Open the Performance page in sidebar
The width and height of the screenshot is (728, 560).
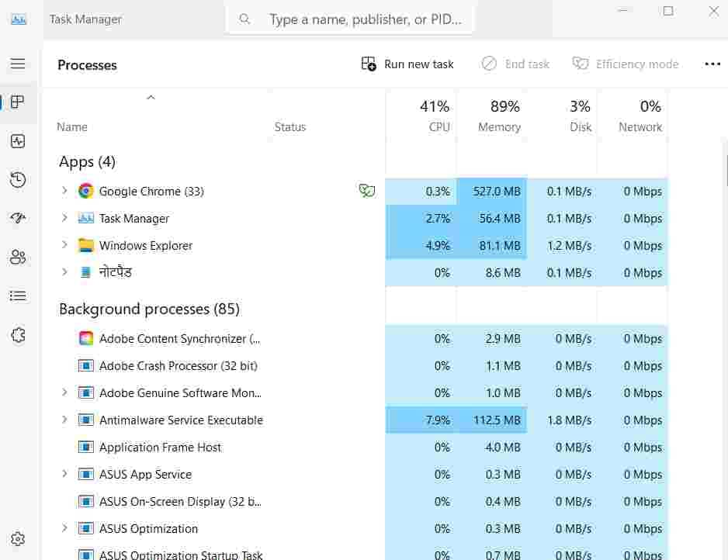[x=18, y=141]
